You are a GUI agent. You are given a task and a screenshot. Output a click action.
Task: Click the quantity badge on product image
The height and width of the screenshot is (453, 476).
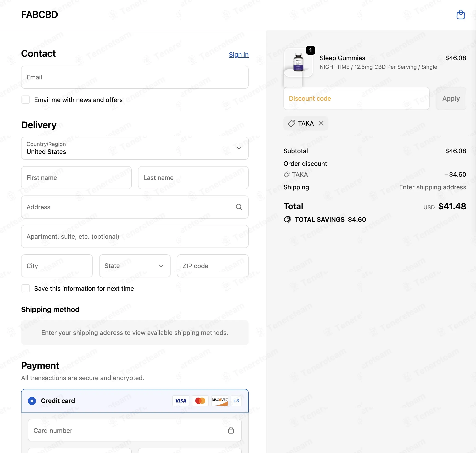pyautogui.click(x=310, y=50)
